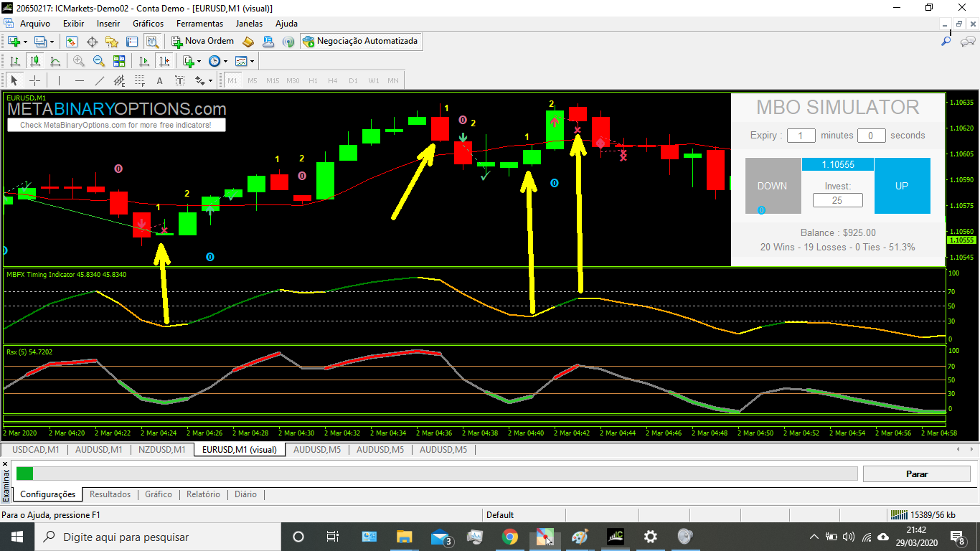Open the Market Watch window icon
This screenshot has width=980, height=551.
coord(72,42)
